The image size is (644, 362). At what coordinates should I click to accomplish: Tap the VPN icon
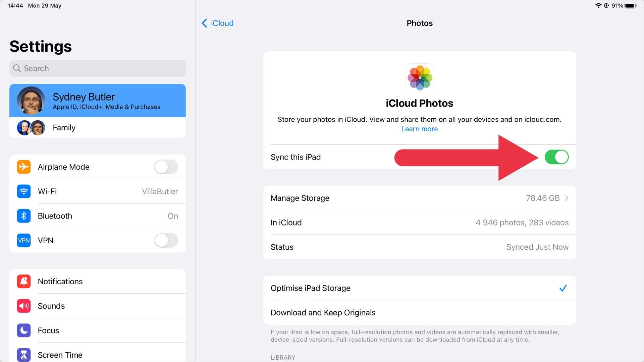point(23,240)
